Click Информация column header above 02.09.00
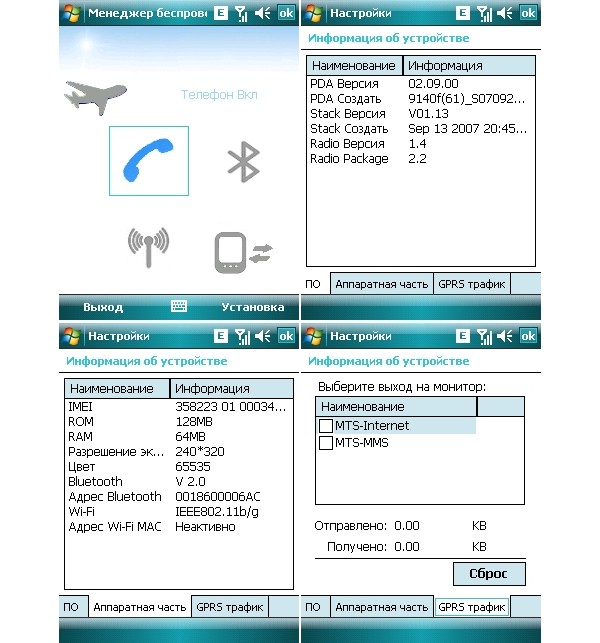600x643 pixels. pos(469,66)
